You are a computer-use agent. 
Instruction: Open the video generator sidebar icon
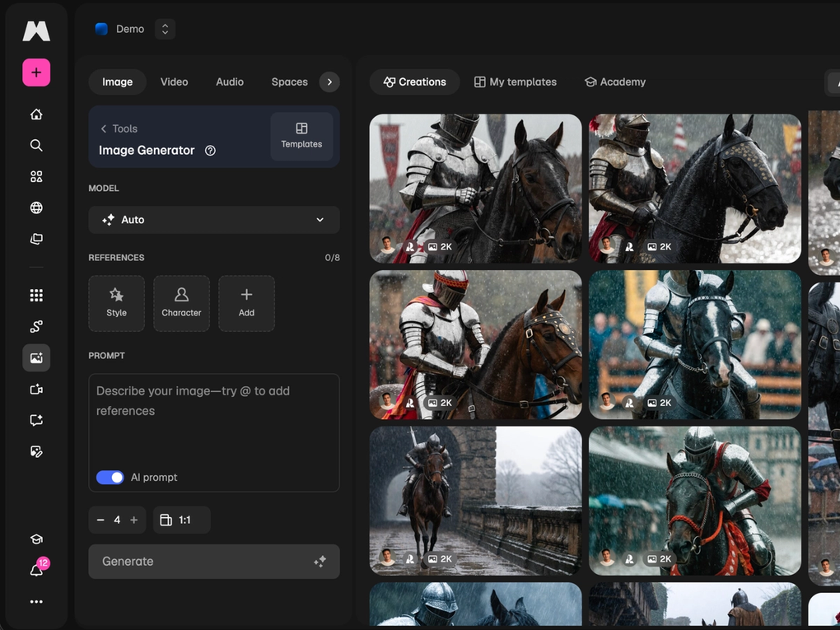tap(36, 389)
